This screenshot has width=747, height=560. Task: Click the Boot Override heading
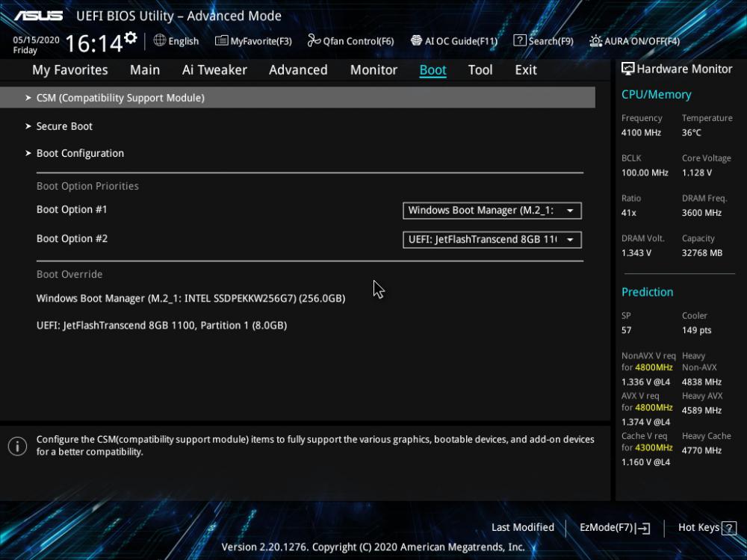69,274
